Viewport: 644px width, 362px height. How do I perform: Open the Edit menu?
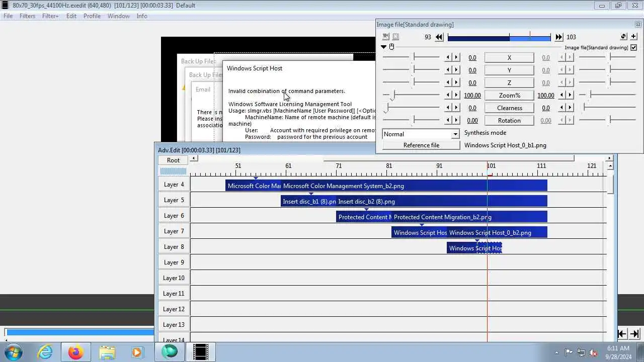[71, 16]
